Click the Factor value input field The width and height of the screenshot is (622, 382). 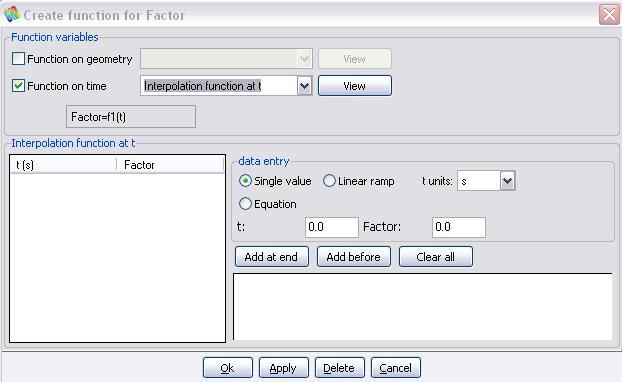coord(459,227)
